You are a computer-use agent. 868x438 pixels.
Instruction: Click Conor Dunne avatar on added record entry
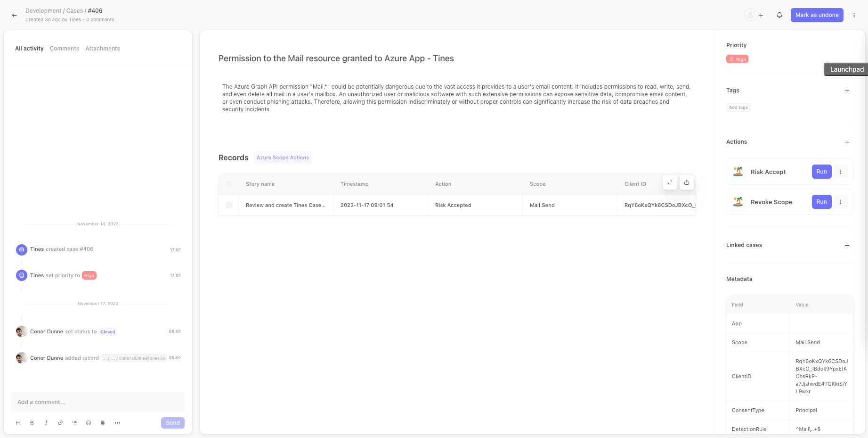(22, 358)
